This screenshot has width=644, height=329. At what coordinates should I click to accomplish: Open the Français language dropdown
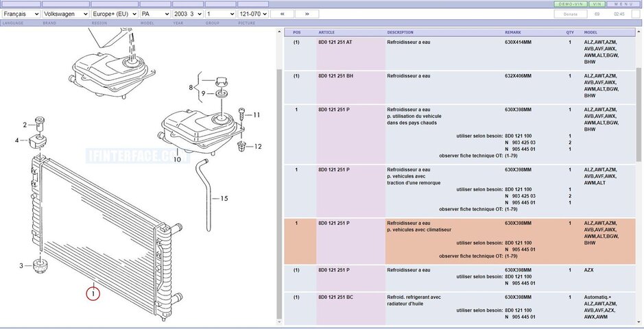[21, 14]
